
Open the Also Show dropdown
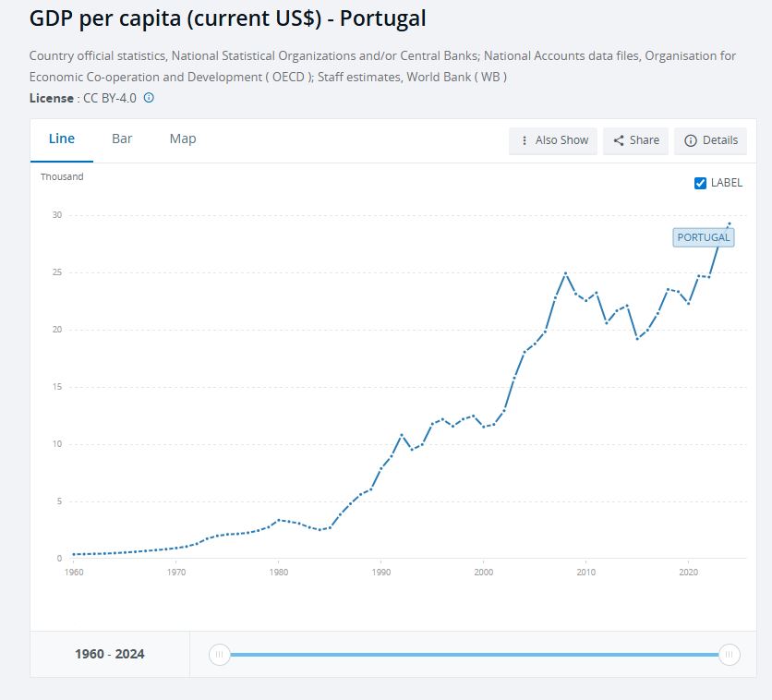tap(553, 140)
